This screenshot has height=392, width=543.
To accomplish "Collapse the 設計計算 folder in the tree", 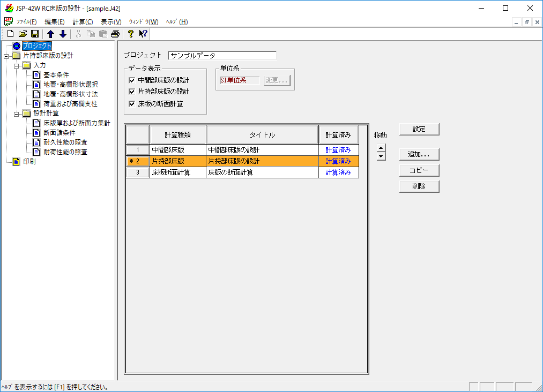I will (x=16, y=114).
